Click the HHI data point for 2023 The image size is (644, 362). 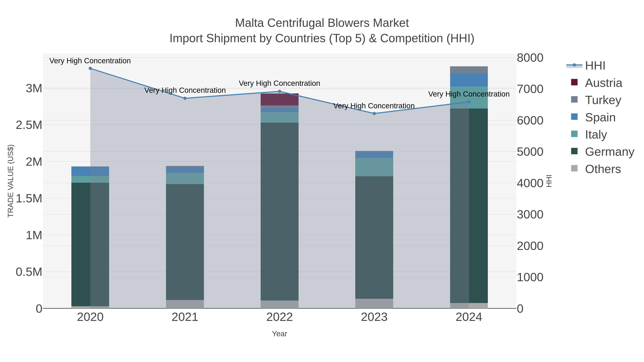[374, 113]
